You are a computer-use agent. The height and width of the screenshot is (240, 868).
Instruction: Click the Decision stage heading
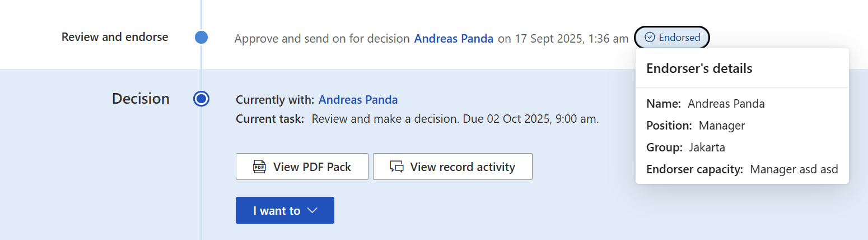pyautogui.click(x=141, y=99)
